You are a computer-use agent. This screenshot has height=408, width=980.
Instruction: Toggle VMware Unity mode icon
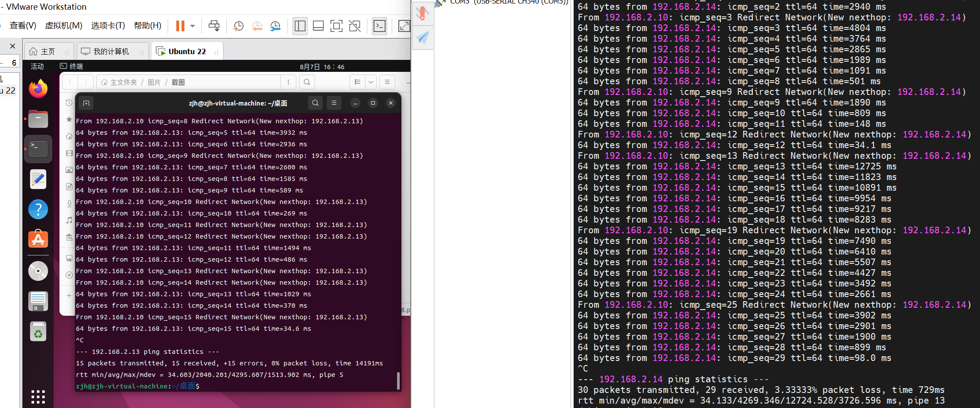[355, 26]
